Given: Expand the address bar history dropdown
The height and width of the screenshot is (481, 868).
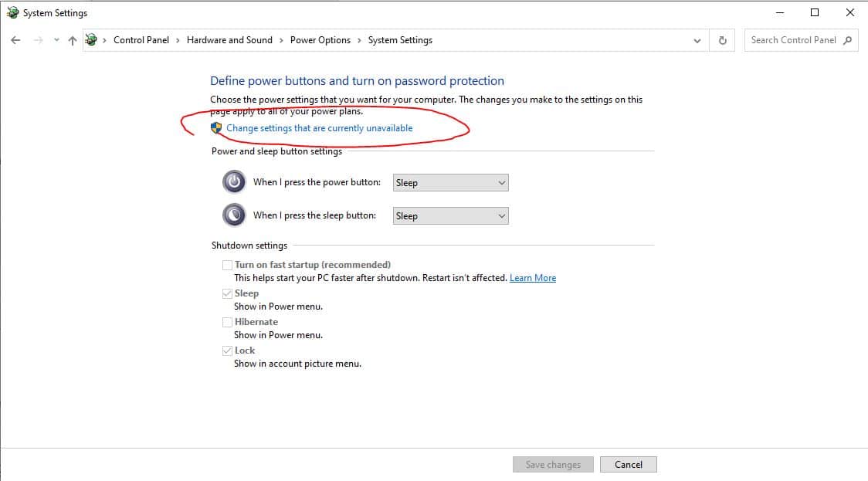Looking at the screenshot, I should (x=697, y=40).
